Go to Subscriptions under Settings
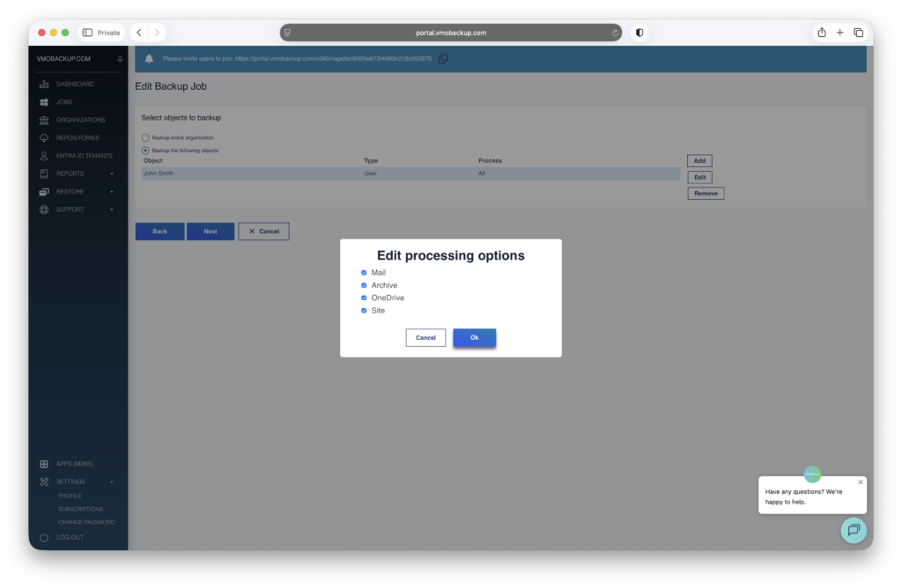The height and width of the screenshot is (588, 902). coord(80,509)
